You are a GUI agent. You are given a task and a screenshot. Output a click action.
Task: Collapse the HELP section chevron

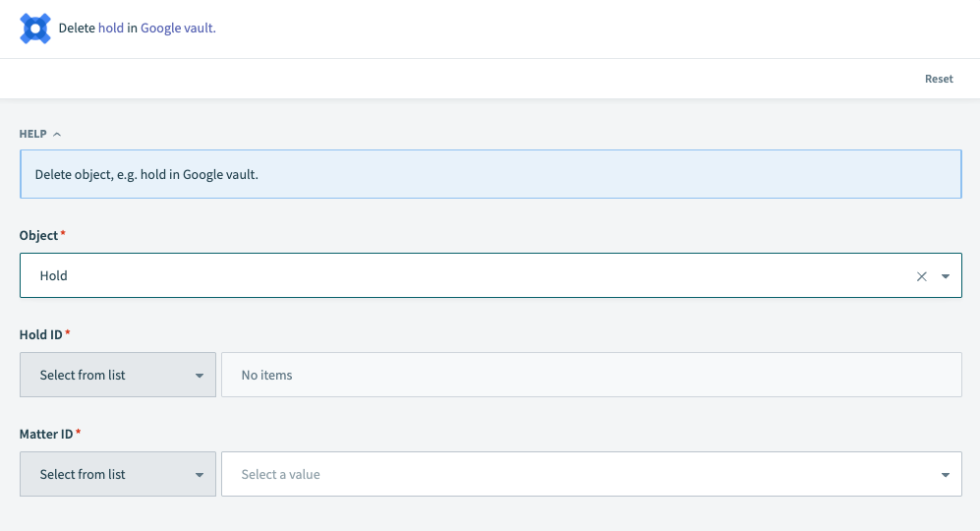pos(57,134)
